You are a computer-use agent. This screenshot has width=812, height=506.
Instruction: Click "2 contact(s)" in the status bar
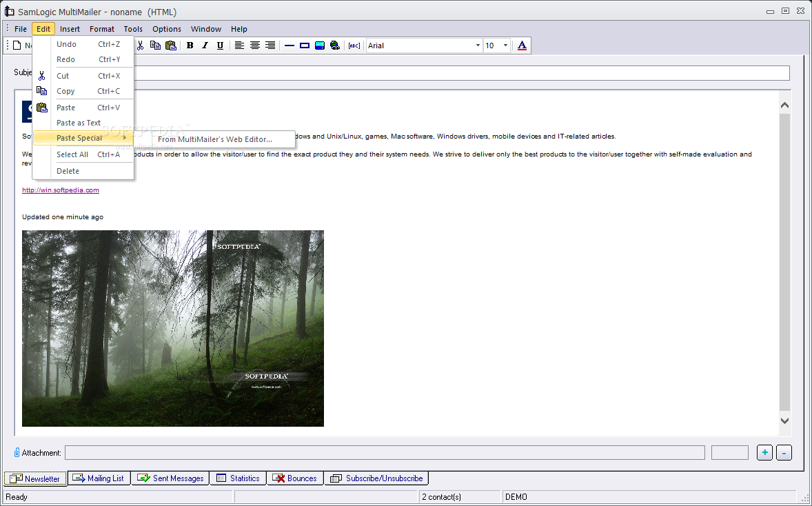441,497
